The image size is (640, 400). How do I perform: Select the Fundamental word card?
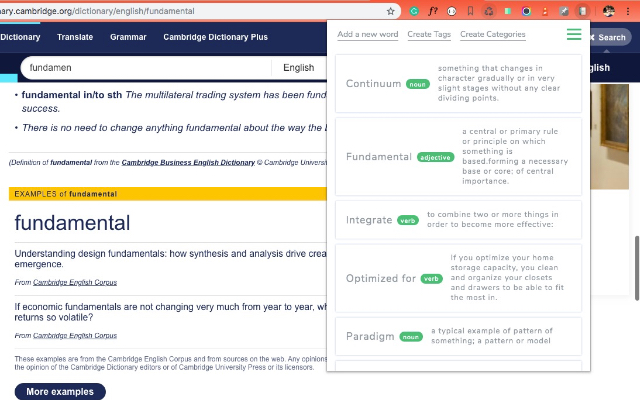click(x=458, y=156)
